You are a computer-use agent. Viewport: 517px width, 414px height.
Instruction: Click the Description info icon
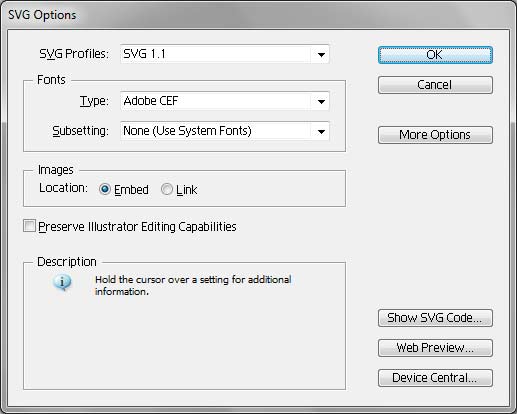click(x=62, y=283)
